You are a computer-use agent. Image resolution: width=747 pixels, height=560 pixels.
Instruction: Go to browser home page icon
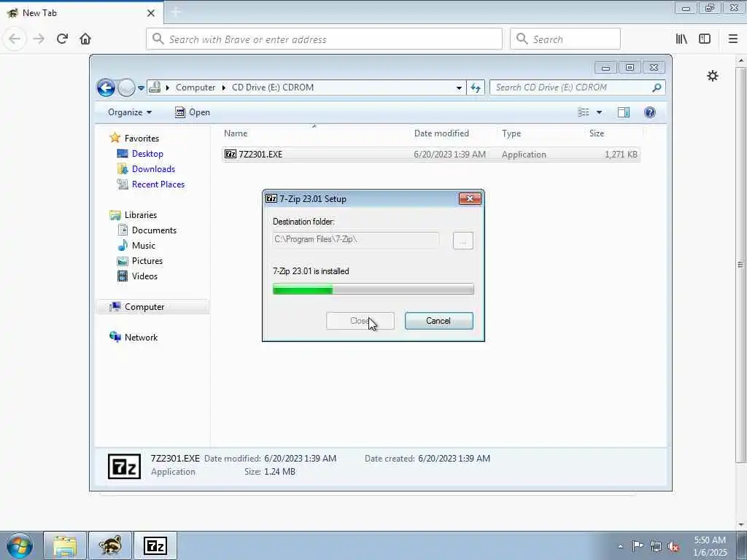pos(85,39)
